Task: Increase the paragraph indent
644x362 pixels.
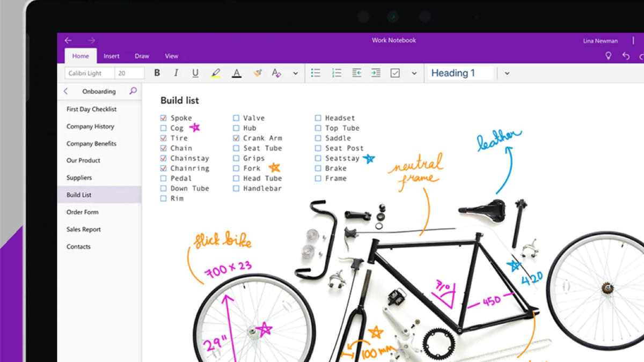Action: click(376, 72)
